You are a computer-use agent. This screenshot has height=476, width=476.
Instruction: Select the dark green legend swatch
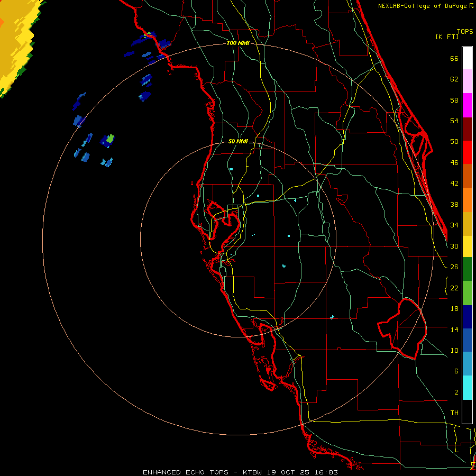pos(467,269)
